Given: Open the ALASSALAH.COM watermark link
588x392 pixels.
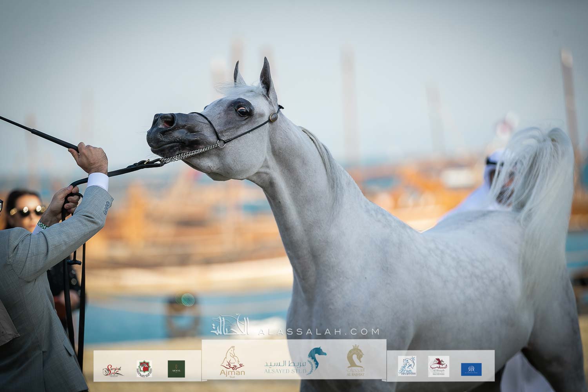Looking at the screenshot, I should click(318, 332).
